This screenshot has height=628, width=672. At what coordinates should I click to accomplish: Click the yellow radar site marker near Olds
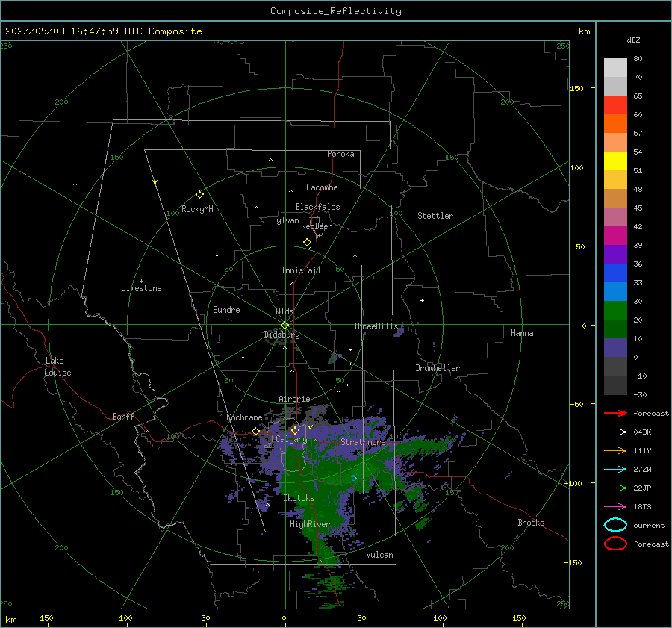click(x=284, y=326)
